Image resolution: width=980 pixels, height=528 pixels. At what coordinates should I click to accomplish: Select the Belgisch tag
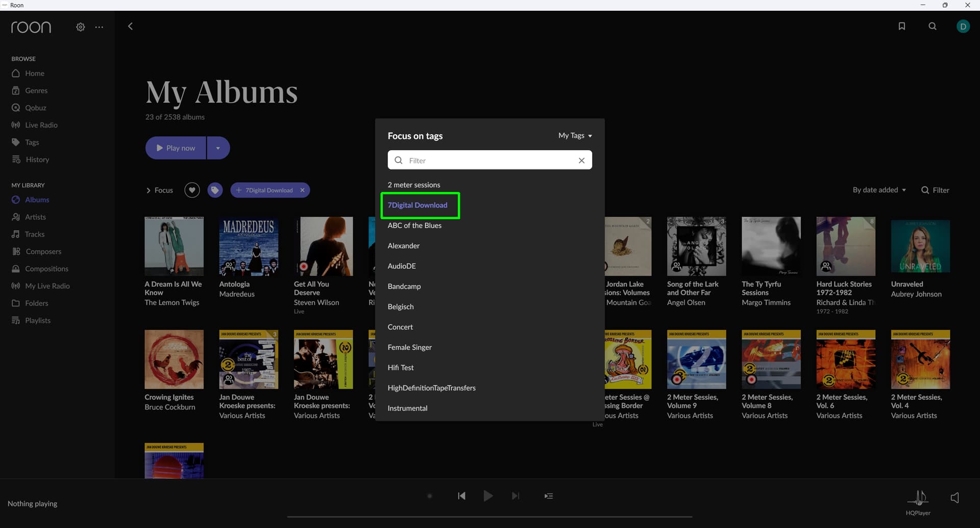401,307
